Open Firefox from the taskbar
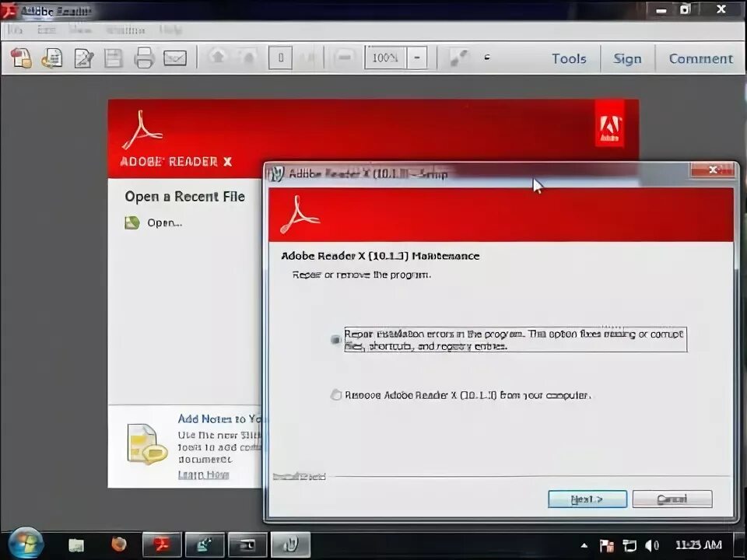This screenshot has height=560, width=747. coord(118,544)
